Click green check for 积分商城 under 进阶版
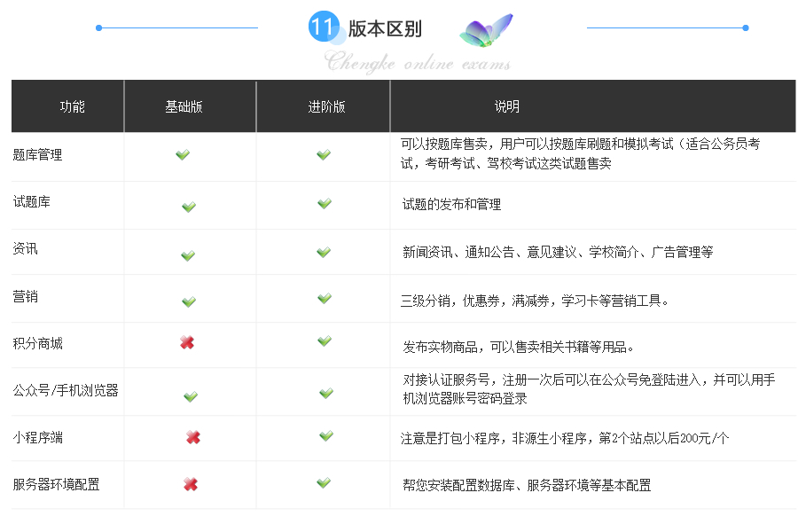The image size is (798, 532). tap(325, 340)
